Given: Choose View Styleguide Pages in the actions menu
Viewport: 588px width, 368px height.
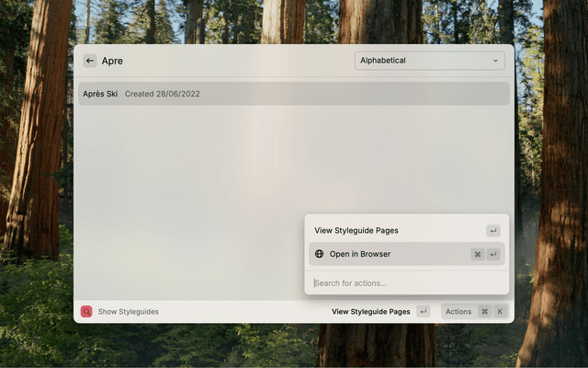Looking at the screenshot, I should point(356,231).
